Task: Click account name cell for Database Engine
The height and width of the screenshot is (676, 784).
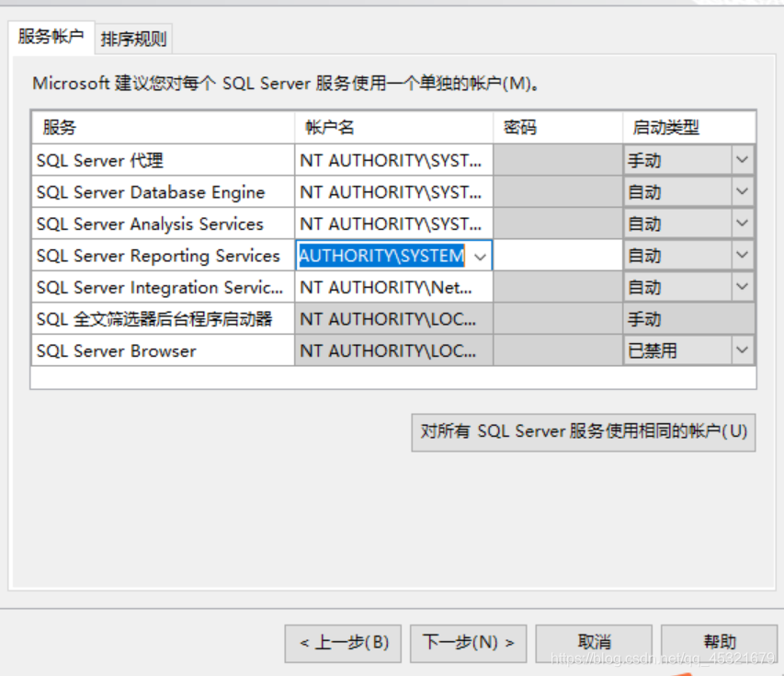Action: pyautogui.click(x=393, y=191)
